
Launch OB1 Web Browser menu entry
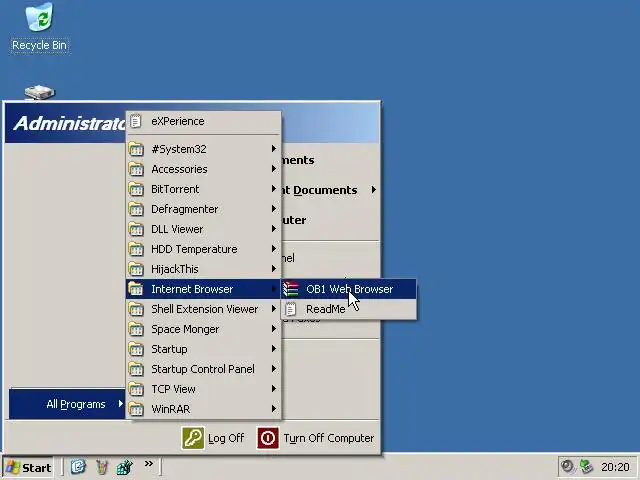click(349, 289)
